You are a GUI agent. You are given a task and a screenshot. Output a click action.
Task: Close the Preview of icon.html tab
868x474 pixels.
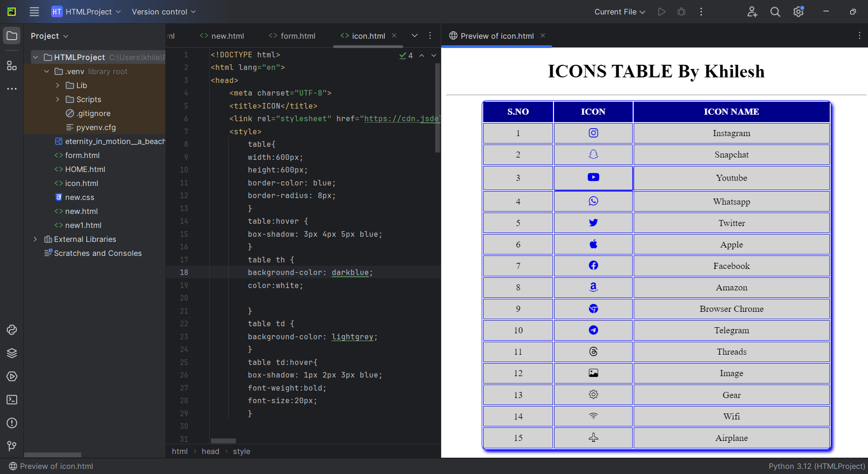click(x=543, y=35)
